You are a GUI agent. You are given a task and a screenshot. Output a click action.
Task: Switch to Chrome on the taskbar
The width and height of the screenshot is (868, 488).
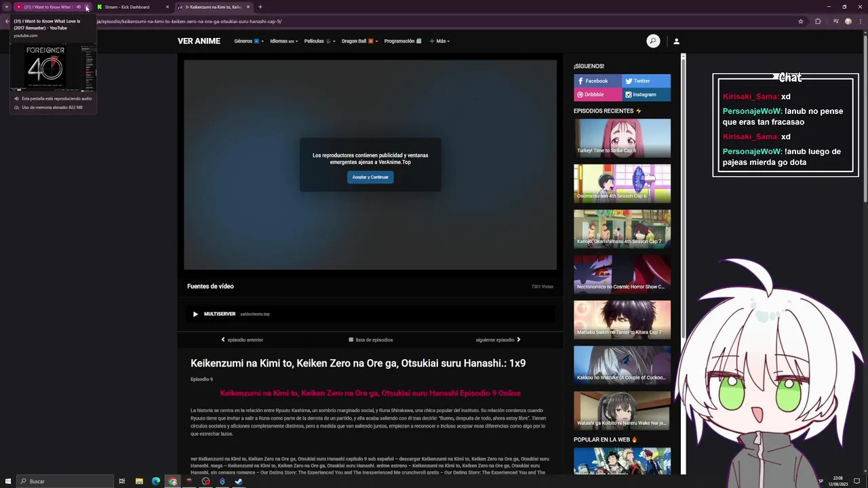pos(173,481)
